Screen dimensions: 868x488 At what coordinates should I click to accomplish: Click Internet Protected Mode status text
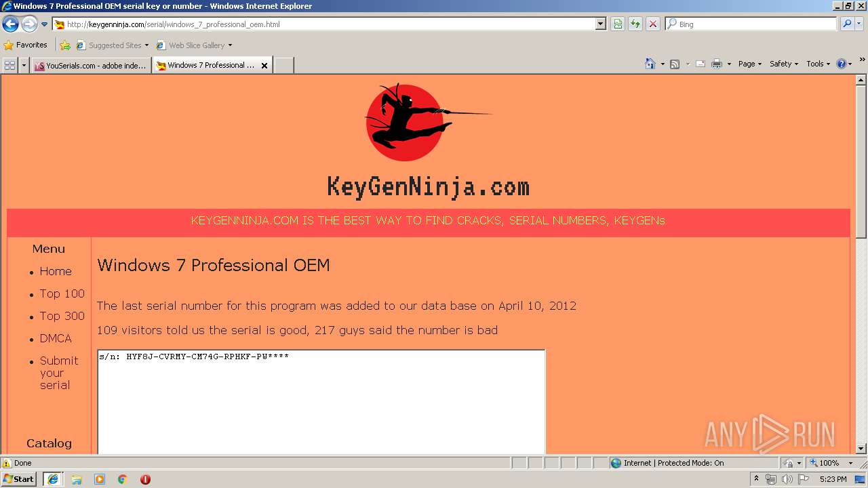(673, 464)
